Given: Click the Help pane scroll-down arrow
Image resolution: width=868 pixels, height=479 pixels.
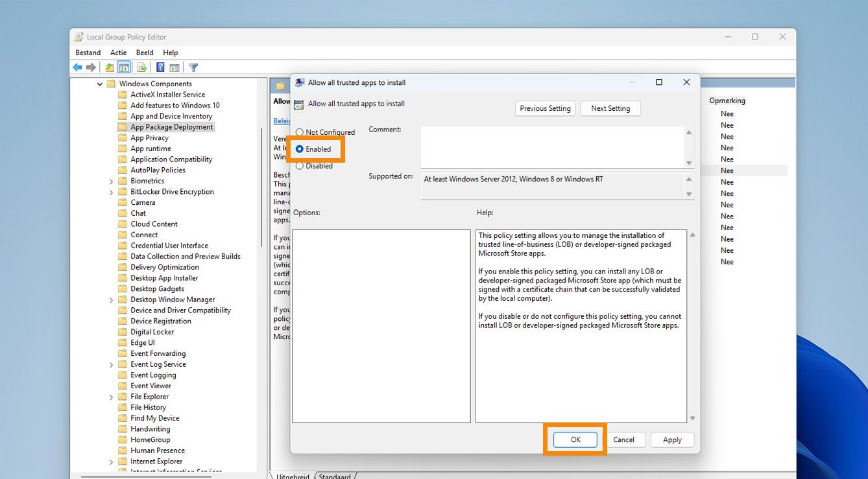Looking at the screenshot, I should 692,419.
